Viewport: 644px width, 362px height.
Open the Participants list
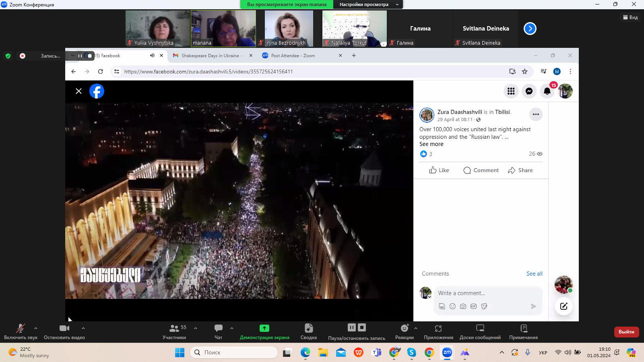pyautogui.click(x=174, y=331)
